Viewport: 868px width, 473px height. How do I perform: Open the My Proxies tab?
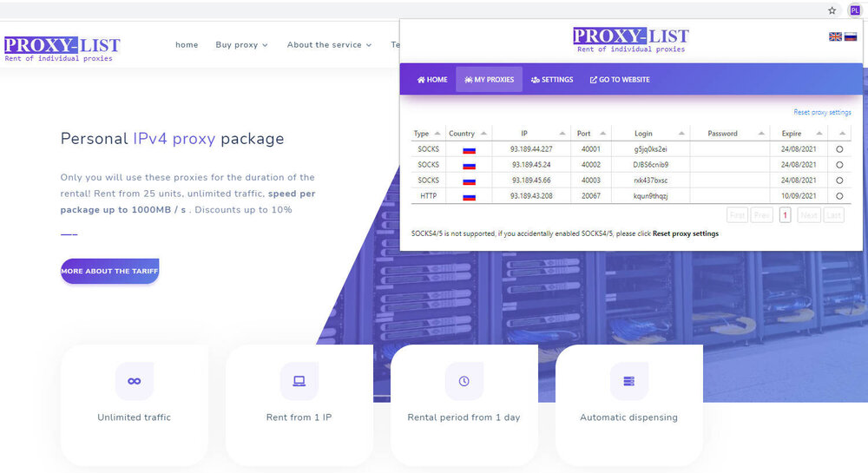click(489, 80)
